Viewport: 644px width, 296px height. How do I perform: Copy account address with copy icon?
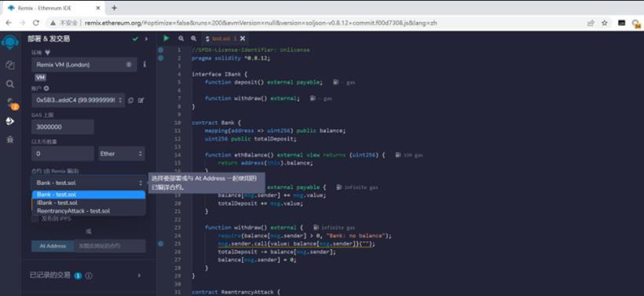pyautogui.click(x=130, y=100)
